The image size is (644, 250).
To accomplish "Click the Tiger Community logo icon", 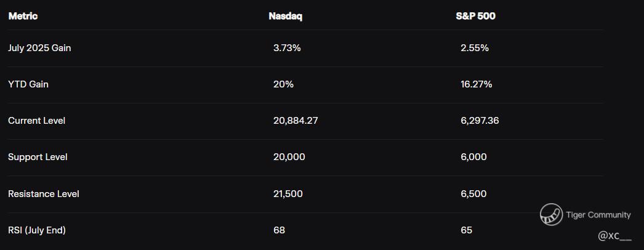I will click(x=551, y=214).
